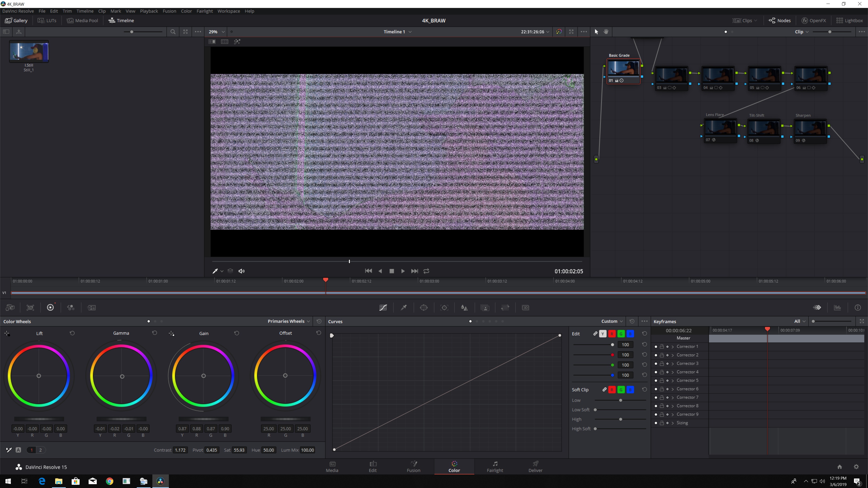Open the Custom curves dropdown

click(612, 321)
